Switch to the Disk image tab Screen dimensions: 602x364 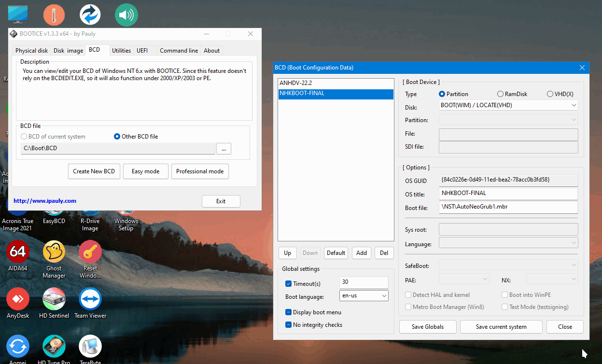(68, 50)
